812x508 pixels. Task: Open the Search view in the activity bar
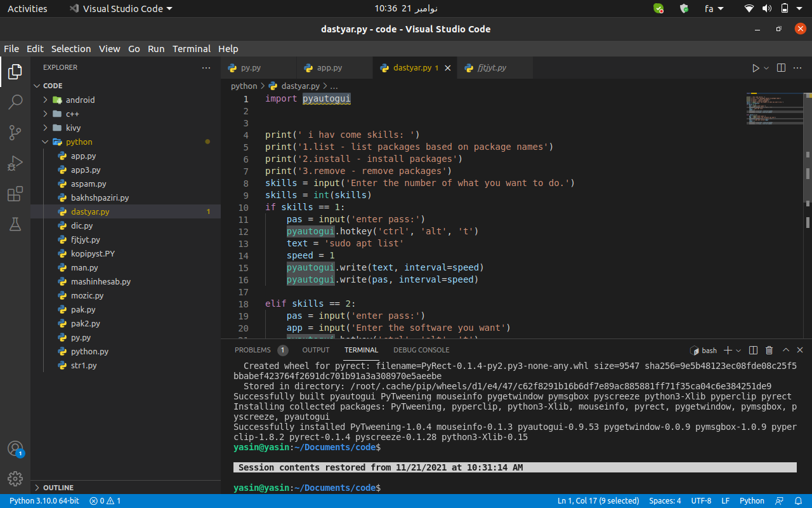pos(15,102)
